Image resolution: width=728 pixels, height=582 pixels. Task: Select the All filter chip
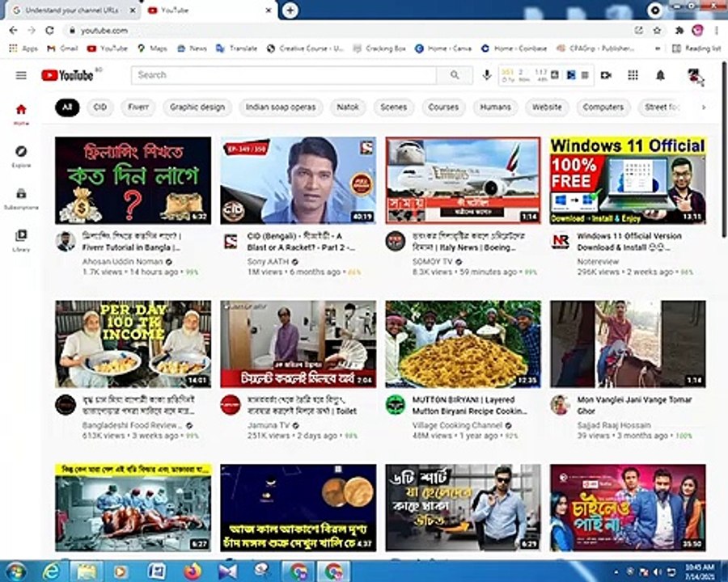[67, 108]
